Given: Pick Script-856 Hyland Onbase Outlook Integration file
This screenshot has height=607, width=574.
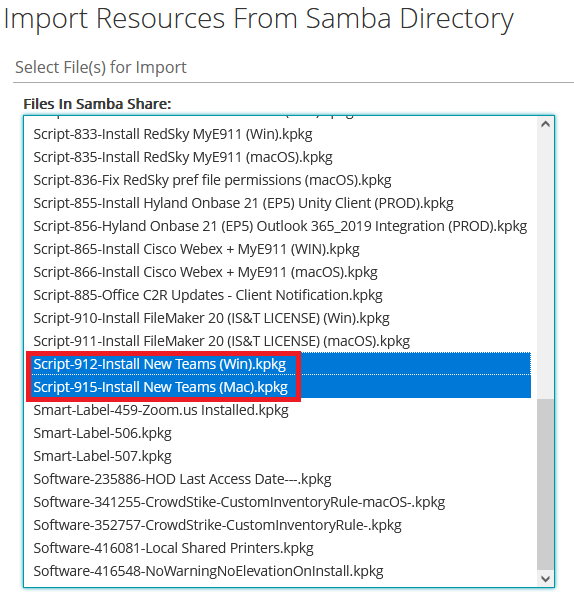Looking at the screenshot, I should [282, 226].
